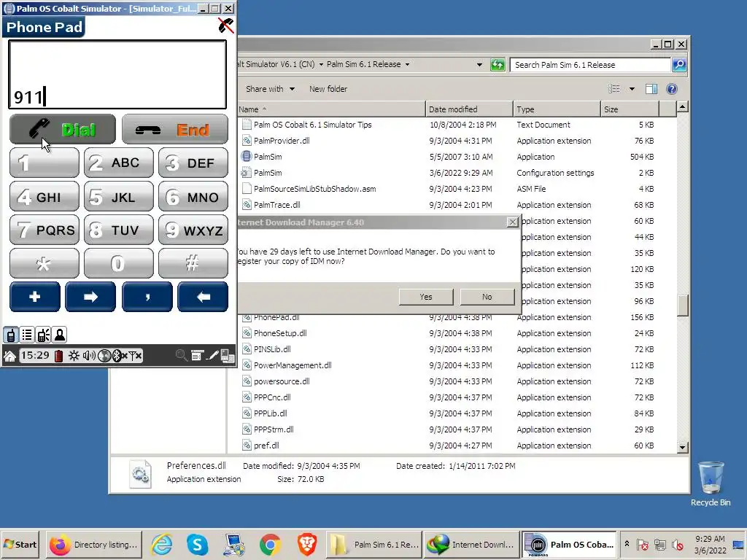This screenshot has width=747, height=560.
Task: Toggle the preview pane icon
Action: point(651,89)
